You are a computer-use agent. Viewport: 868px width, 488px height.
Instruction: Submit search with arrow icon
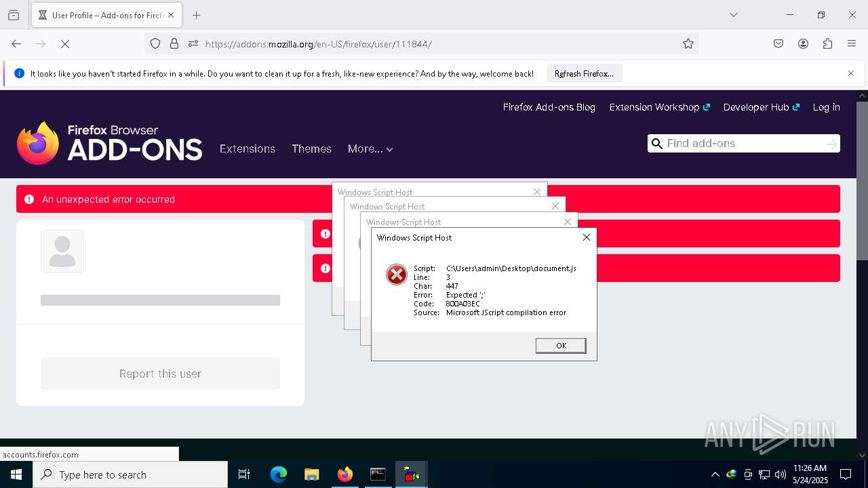[831, 144]
